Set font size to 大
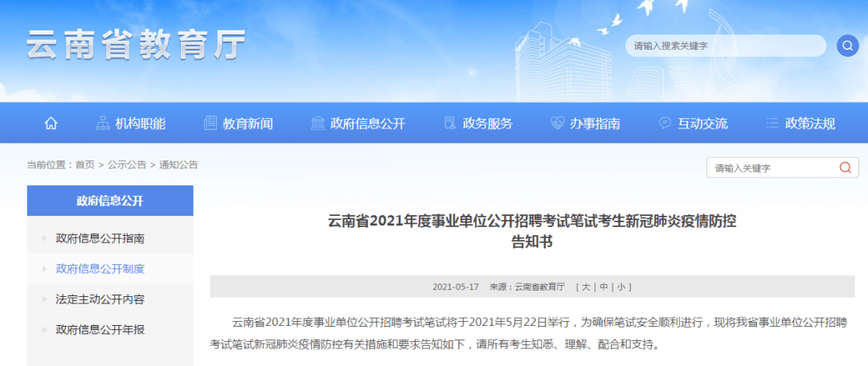This screenshot has width=868, height=366. (x=586, y=287)
